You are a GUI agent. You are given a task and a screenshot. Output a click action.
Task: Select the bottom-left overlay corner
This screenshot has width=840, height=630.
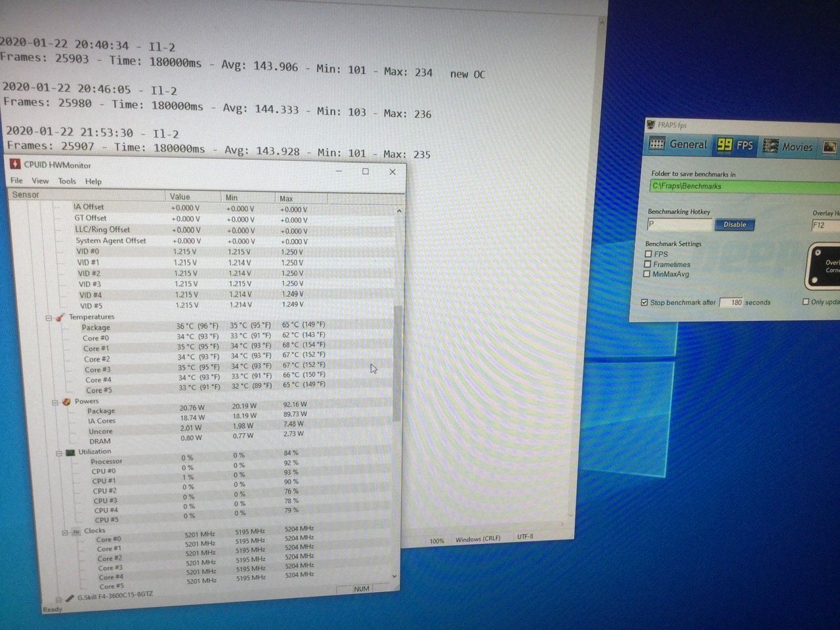click(815, 280)
